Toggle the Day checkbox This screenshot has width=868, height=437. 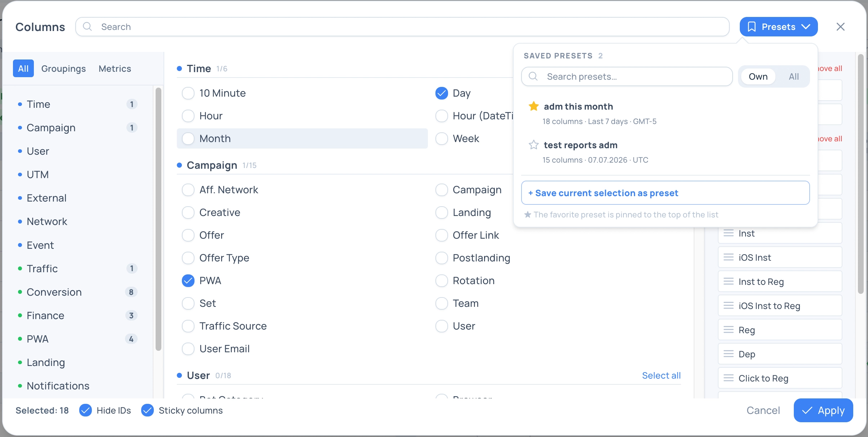click(442, 93)
